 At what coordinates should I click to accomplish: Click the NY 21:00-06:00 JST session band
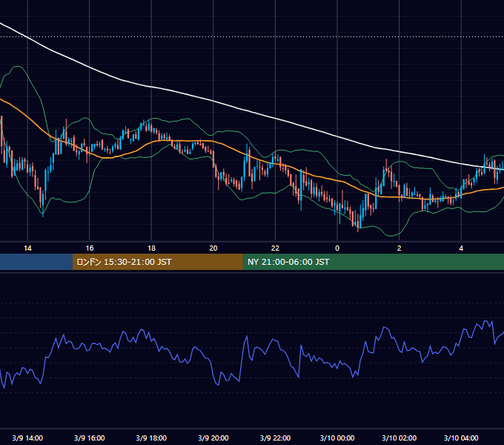[373, 262]
